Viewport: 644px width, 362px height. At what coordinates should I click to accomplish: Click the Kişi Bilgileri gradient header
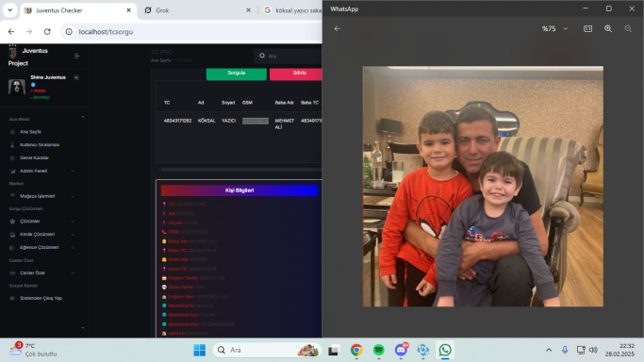pyautogui.click(x=239, y=190)
